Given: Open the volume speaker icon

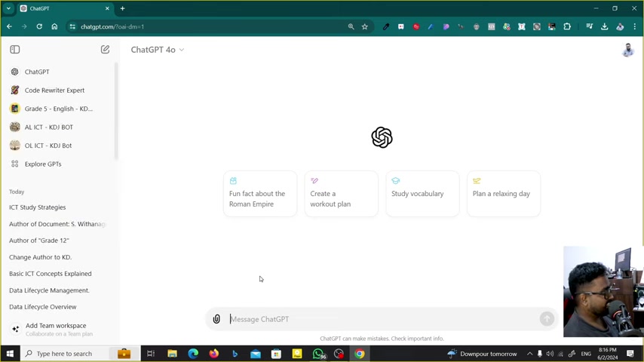Looking at the screenshot, I should point(550,354).
